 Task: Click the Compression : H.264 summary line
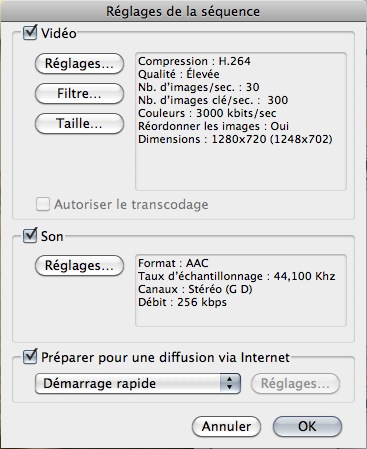point(194,61)
